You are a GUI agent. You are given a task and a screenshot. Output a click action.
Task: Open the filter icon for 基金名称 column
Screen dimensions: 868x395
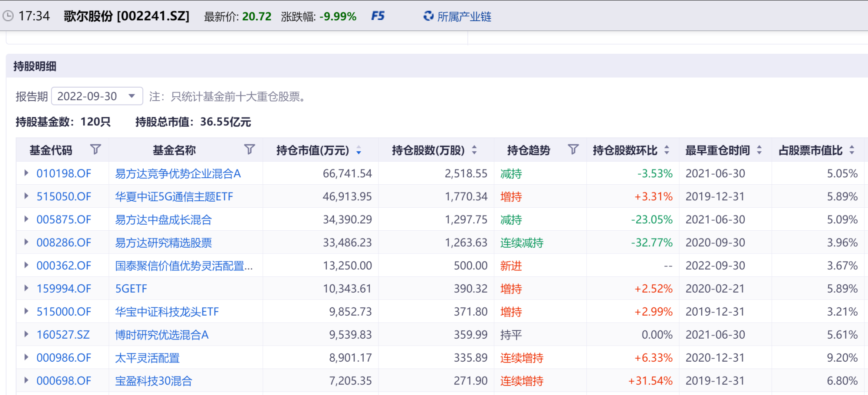point(250,150)
